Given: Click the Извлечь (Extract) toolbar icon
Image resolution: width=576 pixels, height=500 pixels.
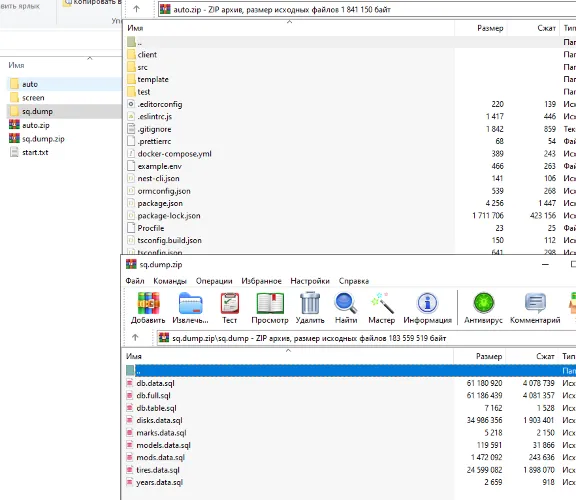Looking at the screenshot, I should pos(190,303).
